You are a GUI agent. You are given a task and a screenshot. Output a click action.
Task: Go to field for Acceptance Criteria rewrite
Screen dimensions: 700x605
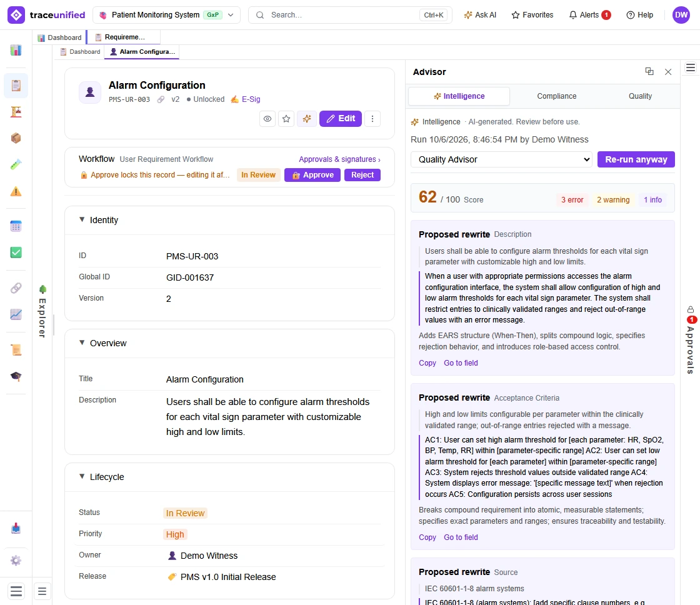tap(461, 537)
